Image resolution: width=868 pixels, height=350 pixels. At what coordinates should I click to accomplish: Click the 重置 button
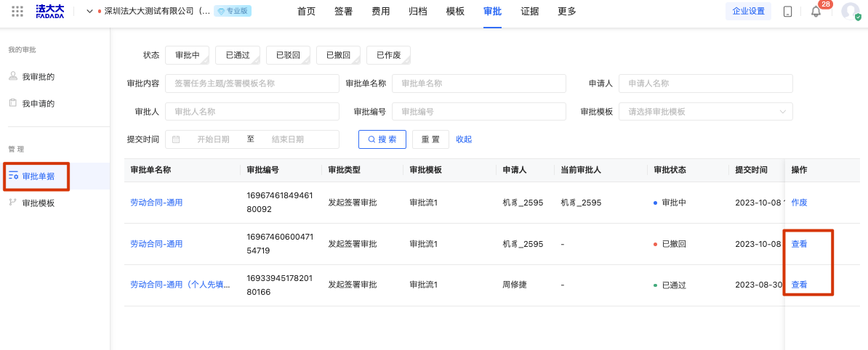[x=430, y=139]
